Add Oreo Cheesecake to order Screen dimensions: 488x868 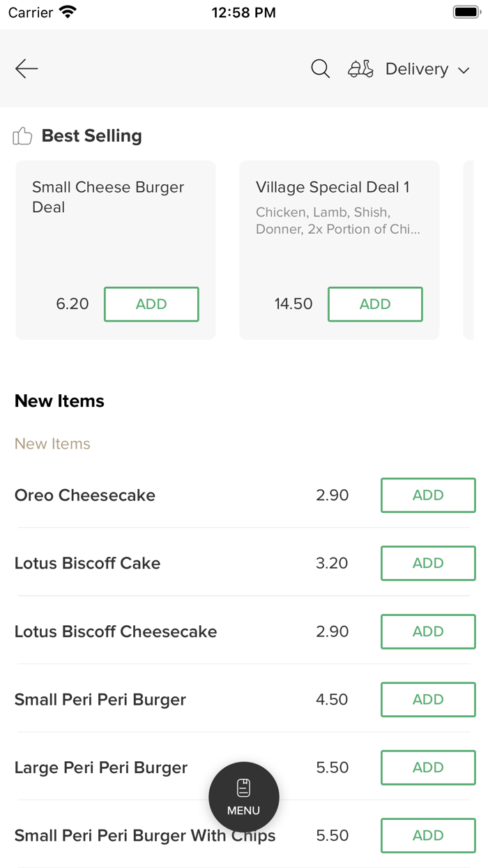pyautogui.click(x=427, y=495)
